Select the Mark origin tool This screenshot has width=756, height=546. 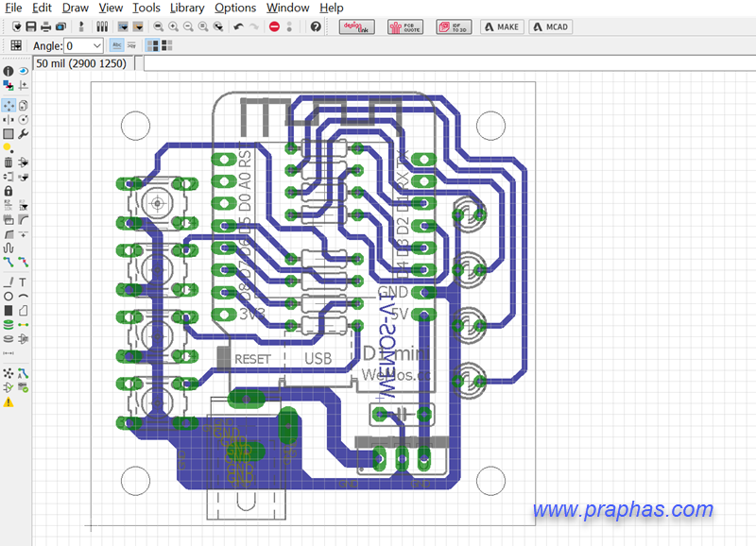tap(23, 85)
